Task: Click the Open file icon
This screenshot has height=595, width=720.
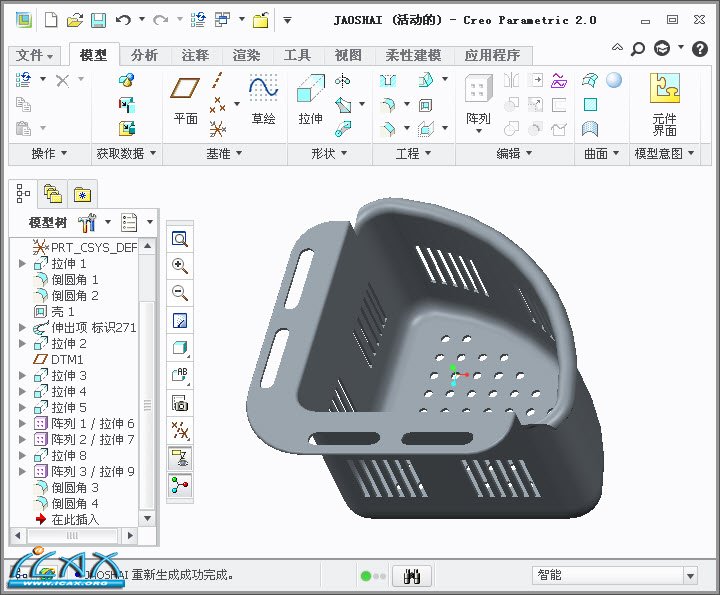Action: 75,20
